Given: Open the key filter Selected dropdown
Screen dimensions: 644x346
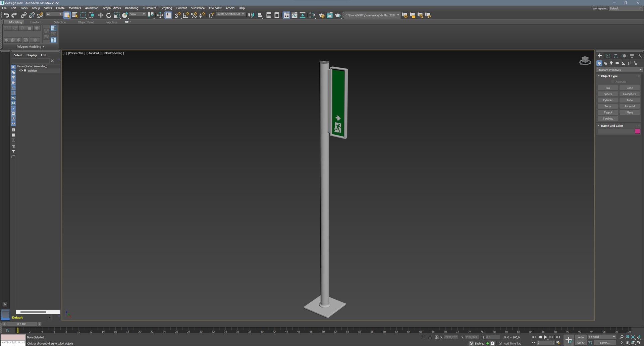Looking at the screenshot, I should (x=602, y=337).
